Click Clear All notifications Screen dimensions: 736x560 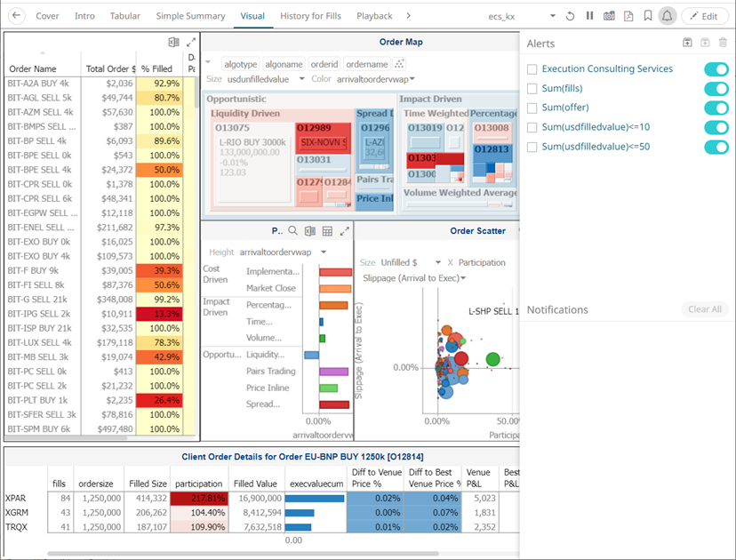[x=705, y=309]
